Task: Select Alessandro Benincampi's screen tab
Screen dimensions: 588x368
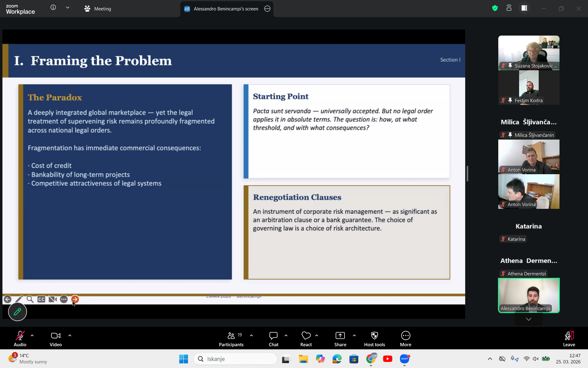Action: pos(225,9)
